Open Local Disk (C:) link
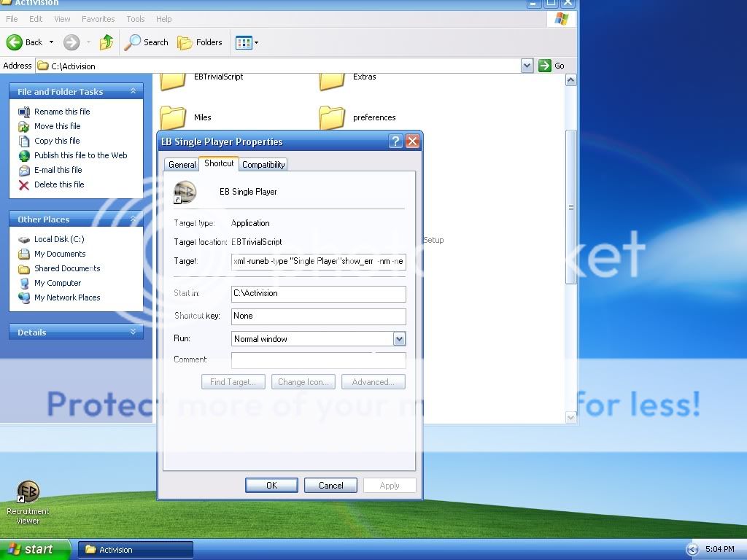 pyautogui.click(x=59, y=239)
